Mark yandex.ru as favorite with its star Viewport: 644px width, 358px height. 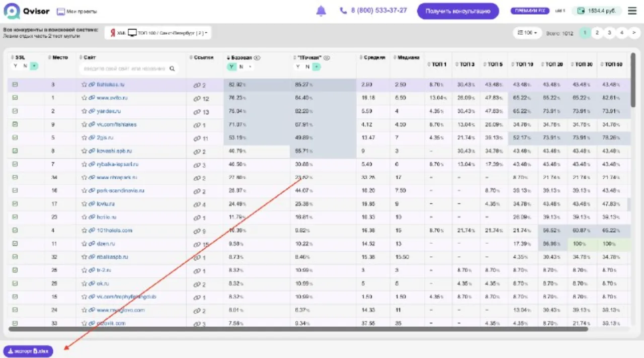pos(84,111)
